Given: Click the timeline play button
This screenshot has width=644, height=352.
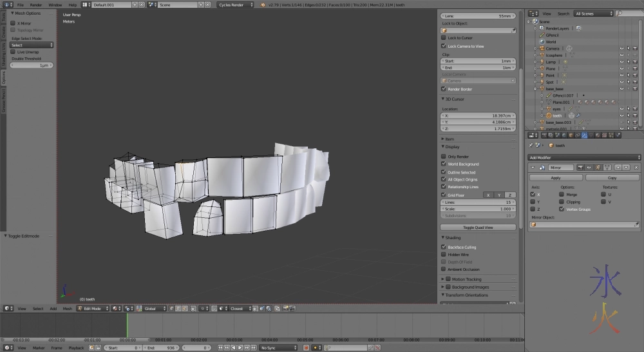Looking at the screenshot, I should 241,348.
